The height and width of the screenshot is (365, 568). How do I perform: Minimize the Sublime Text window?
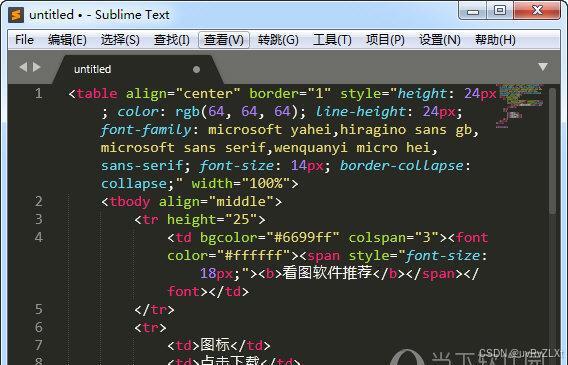point(473,12)
